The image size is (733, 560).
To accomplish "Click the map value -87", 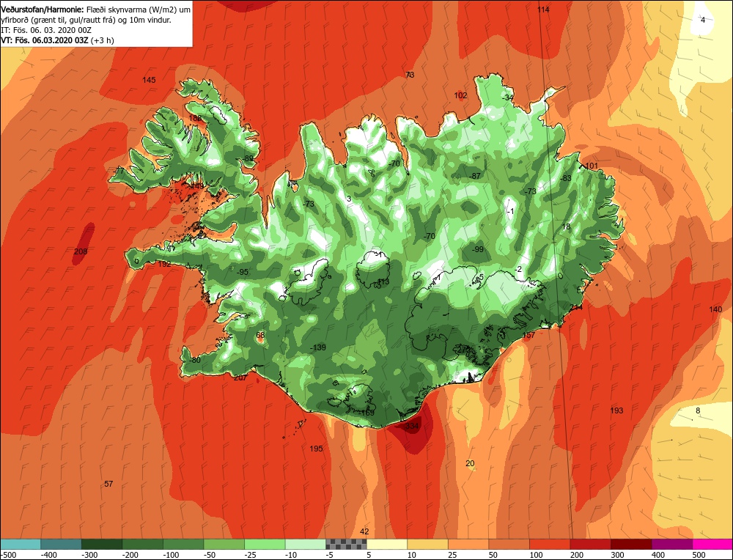I will pos(474,176).
